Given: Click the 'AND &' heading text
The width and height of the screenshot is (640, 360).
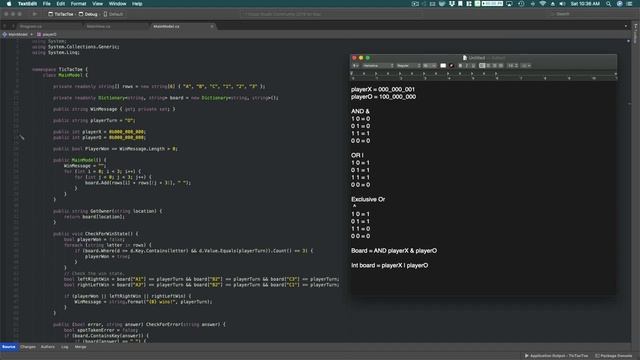Looking at the screenshot, I should click(360, 111).
